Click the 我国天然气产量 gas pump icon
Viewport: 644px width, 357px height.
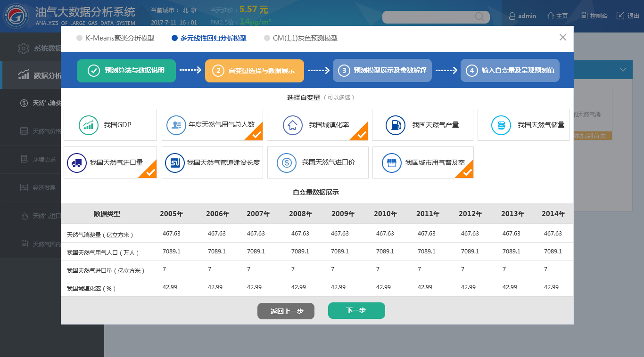point(395,125)
